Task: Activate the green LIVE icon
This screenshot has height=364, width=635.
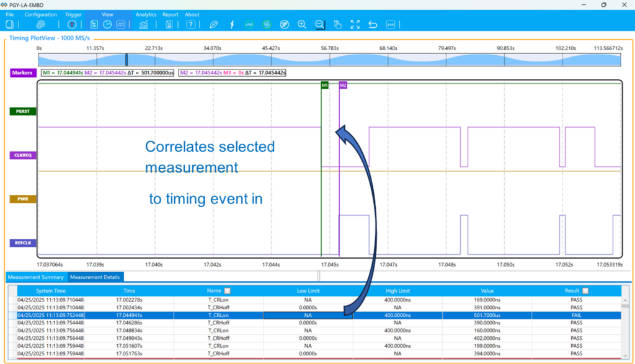Action: (x=249, y=25)
